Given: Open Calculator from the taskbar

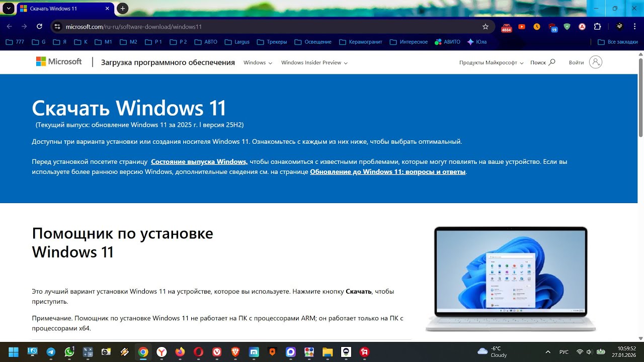Looking at the screenshot, I should (x=88, y=352).
